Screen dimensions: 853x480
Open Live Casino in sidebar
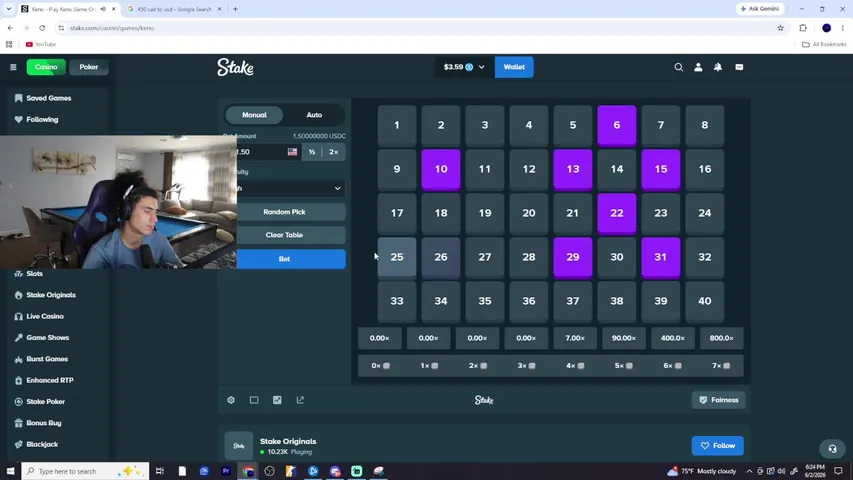pyautogui.click(x=45, y=316)
